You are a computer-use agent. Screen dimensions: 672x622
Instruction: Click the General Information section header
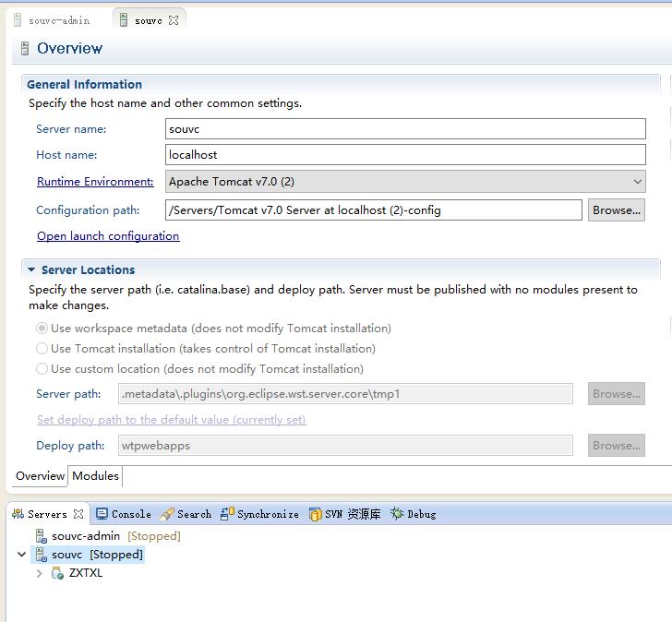click(x=84, y=84)
